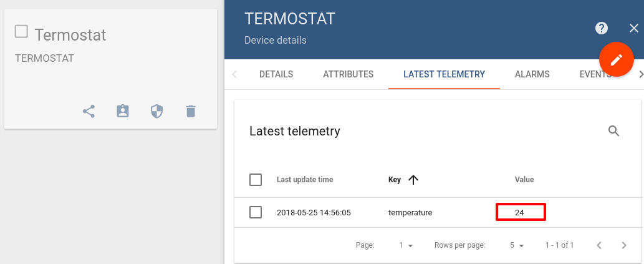Click the orange pencil edit button
Screen dimensions: 644x264
pos(617,60)
